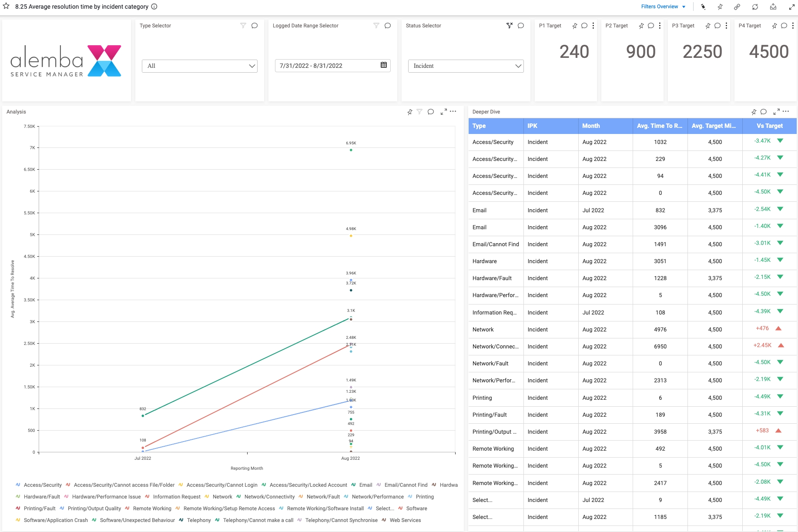Open the Status Selector dropdown showing Incident

(466, 66)
